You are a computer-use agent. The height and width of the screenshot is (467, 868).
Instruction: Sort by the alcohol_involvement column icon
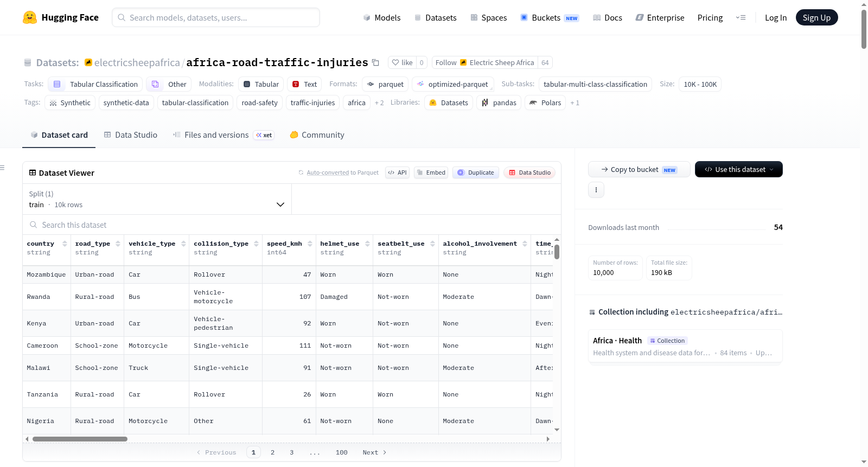click(525, 244)
